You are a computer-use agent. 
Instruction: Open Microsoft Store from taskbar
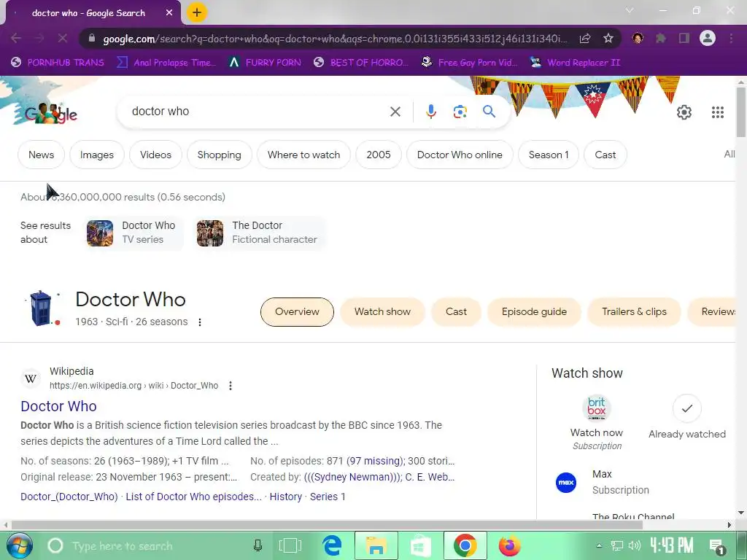[420, 545]
